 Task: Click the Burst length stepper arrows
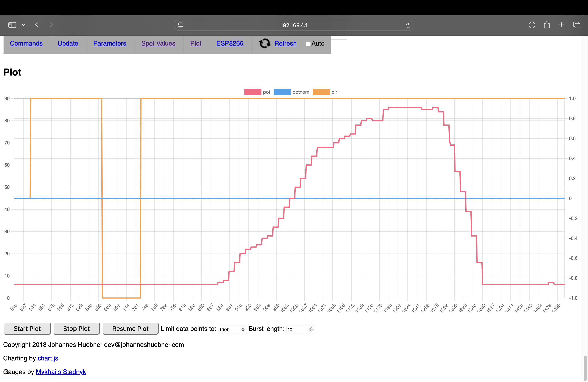point(311,329)
